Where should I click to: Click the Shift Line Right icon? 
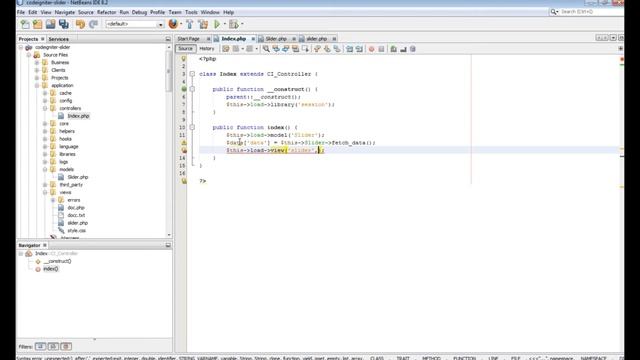[x=359, y=49]
